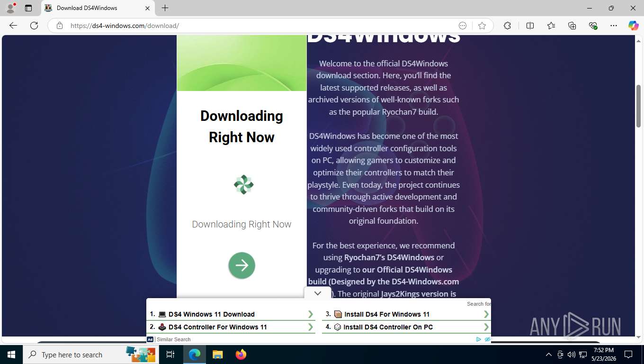Open Install DS4 Controller On PC link
This screenshot has height=364, width=644.
[388, 327]
